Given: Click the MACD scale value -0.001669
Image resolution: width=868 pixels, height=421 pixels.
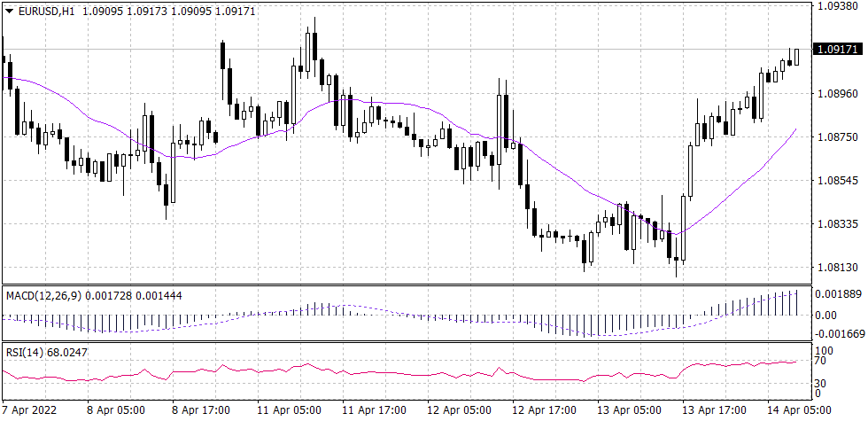Looking at the screenshot, I should pyautogui.click(x=838, y=334).
